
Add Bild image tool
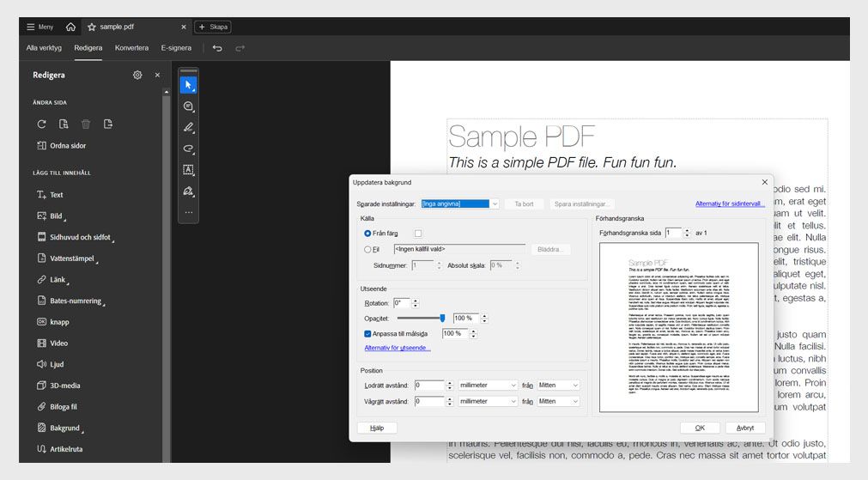[51, 216]
